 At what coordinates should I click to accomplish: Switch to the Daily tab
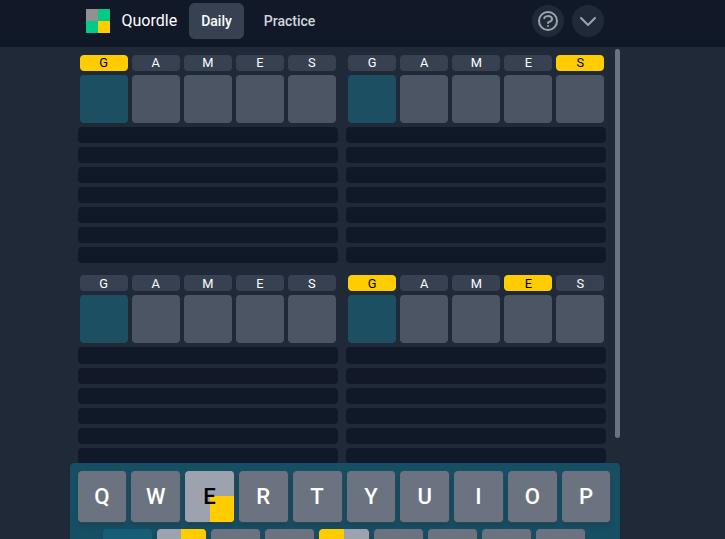[x=216, y=21]
